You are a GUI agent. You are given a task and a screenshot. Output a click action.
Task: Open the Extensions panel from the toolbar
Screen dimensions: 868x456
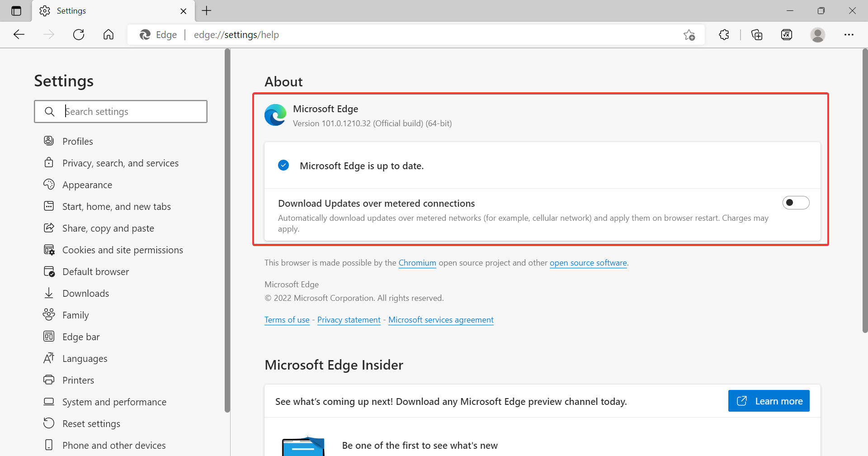724,34
